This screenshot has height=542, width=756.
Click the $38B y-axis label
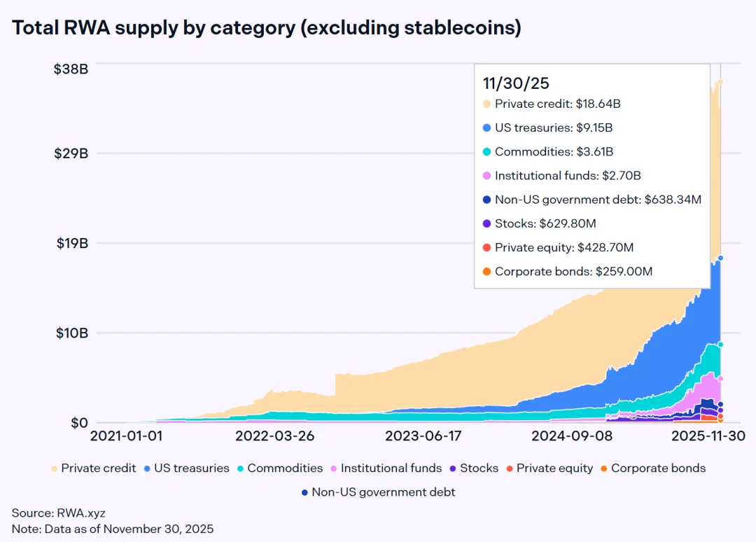pyautogui.click(x=71, y=69)
